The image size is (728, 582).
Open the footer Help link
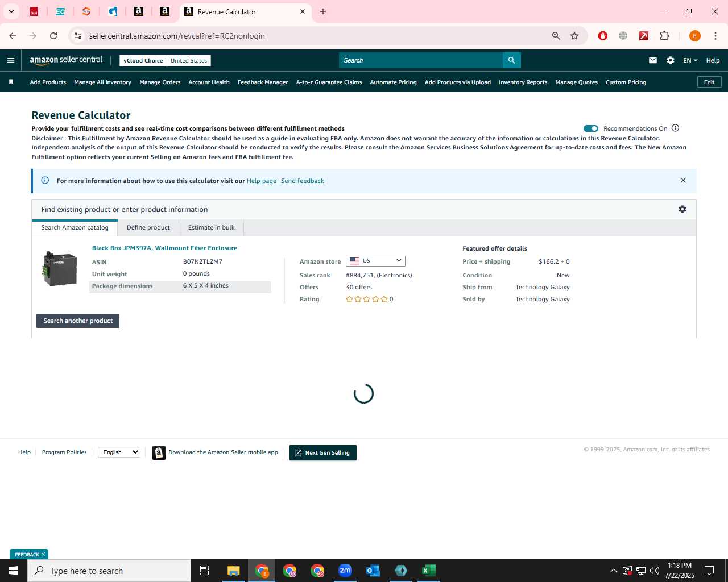tap(24, 452)
